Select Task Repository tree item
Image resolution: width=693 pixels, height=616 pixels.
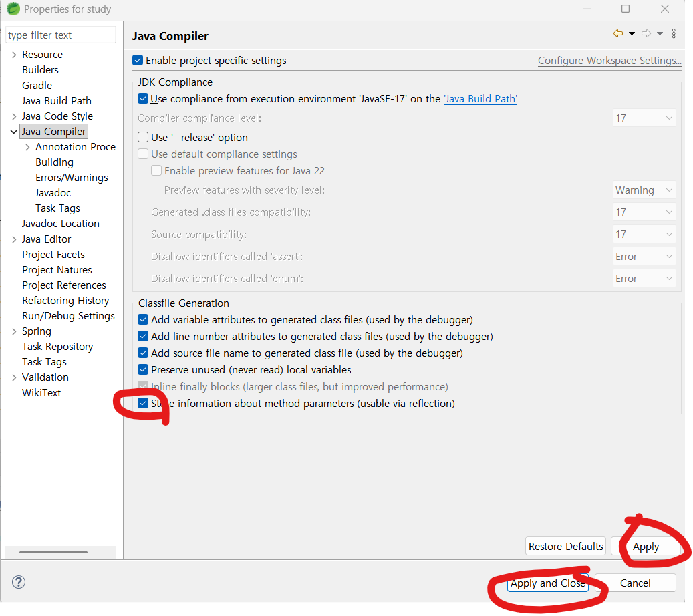pyautogui.click(x=57, y=347)
